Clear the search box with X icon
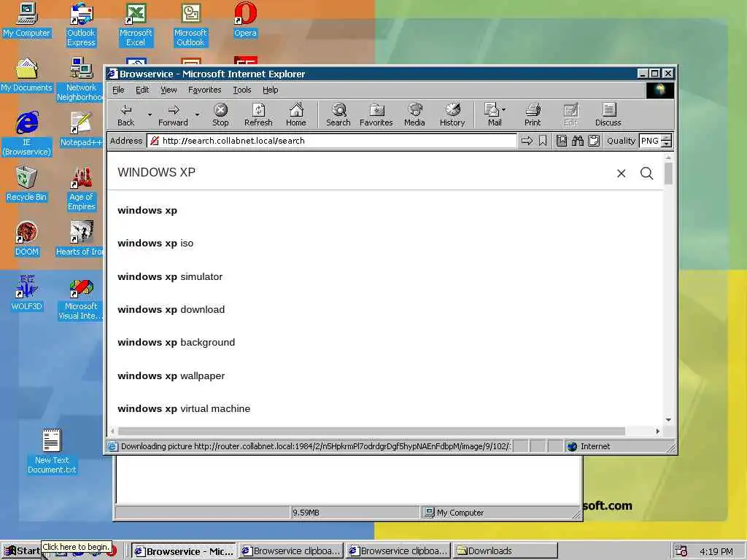The height and width of the screenshot is (560, 747). pyautogui.click(x=622, y=174)
